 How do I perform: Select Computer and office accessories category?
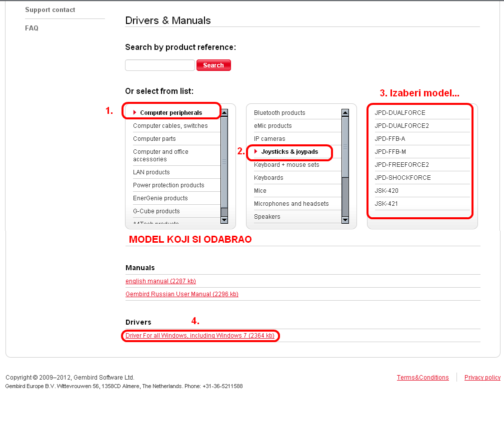click(160, 155)
